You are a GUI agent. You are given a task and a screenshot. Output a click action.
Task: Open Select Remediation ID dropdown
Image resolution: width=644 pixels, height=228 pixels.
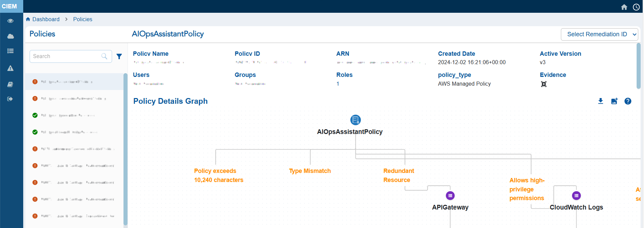(599, 34)
